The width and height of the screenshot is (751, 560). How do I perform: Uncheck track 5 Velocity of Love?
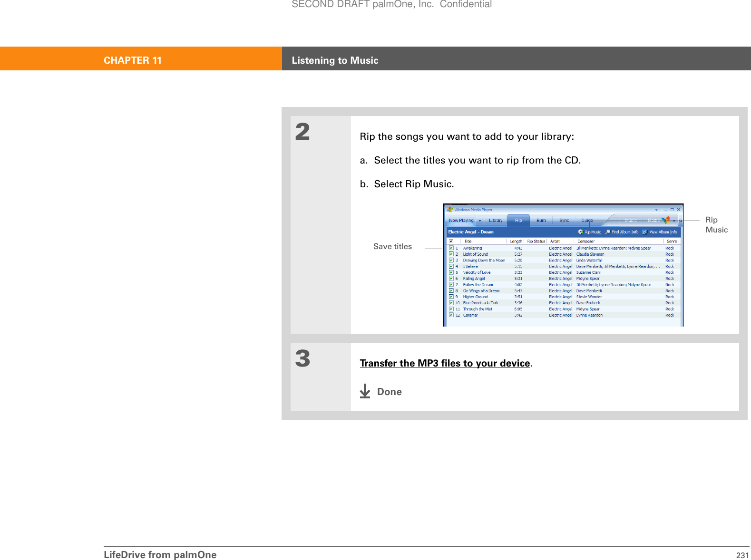click(x=451, y=272)
